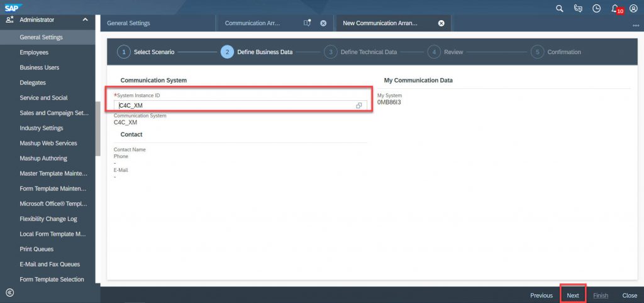Open E-Mail and Fax Queues item
Screen dimensions: 644x303
[x=48, y=264]
